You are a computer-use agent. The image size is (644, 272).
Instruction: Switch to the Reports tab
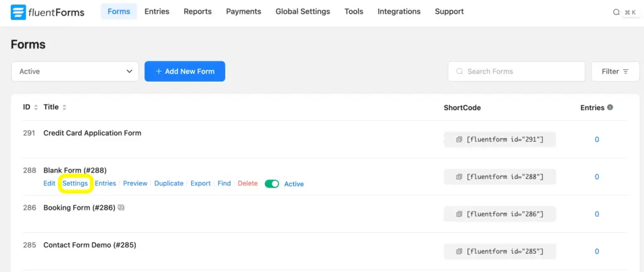[x=197, y=11]
